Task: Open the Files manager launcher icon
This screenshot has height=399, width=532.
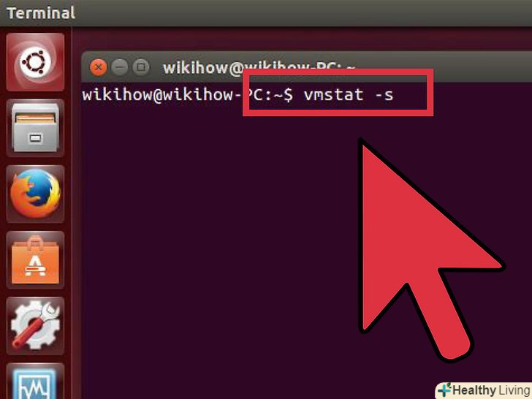Action: coord(35,128)
